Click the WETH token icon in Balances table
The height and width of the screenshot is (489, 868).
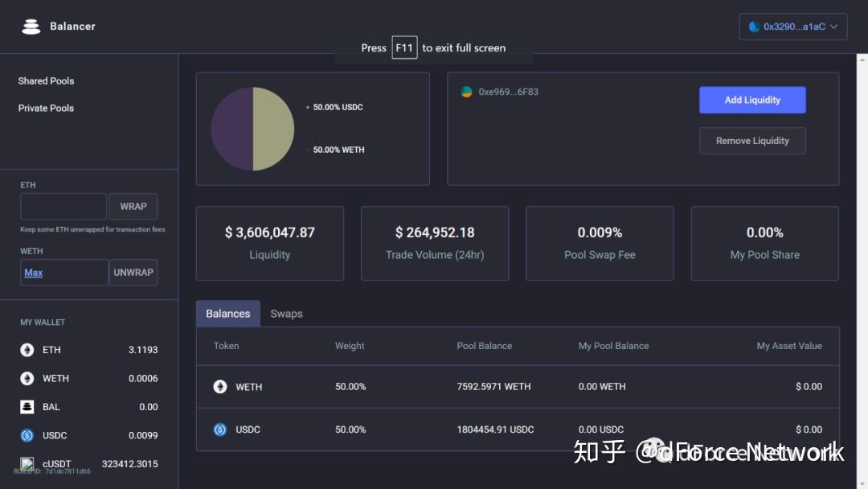220,387
